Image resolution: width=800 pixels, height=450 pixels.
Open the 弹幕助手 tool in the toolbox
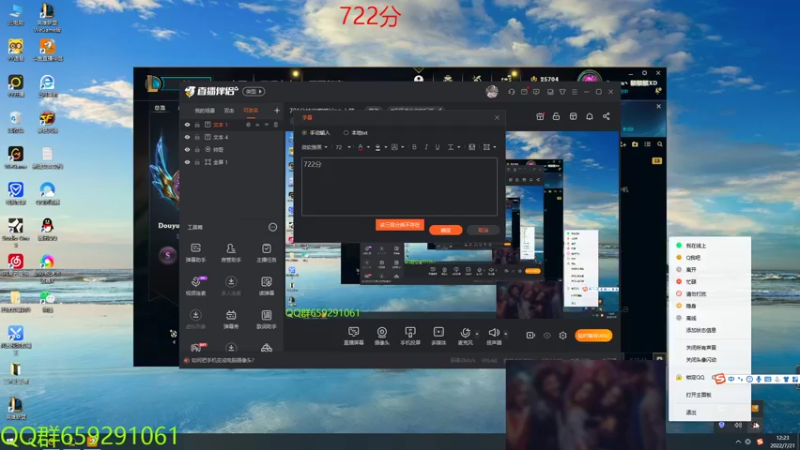tap(196, 253)
